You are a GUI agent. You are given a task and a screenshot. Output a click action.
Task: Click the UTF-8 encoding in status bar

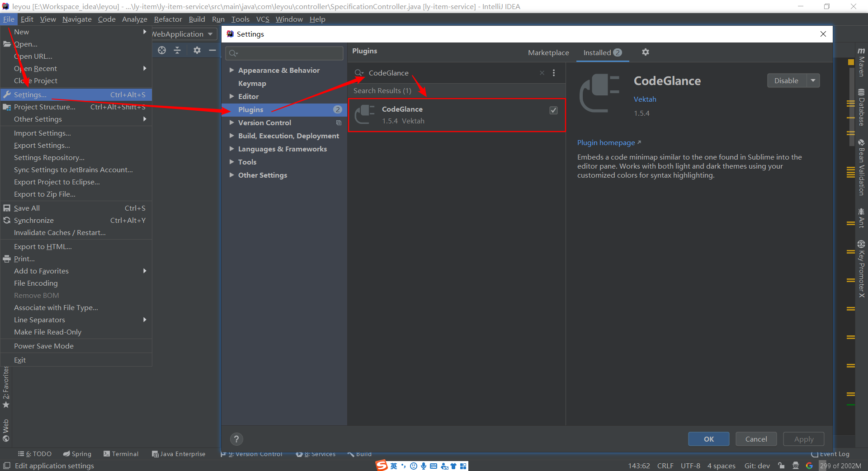(690, 466)
